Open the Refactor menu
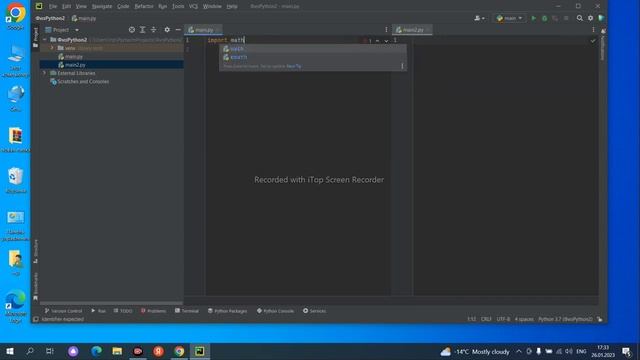The height and width of the screenshot is (360, 640). point(144,6)
